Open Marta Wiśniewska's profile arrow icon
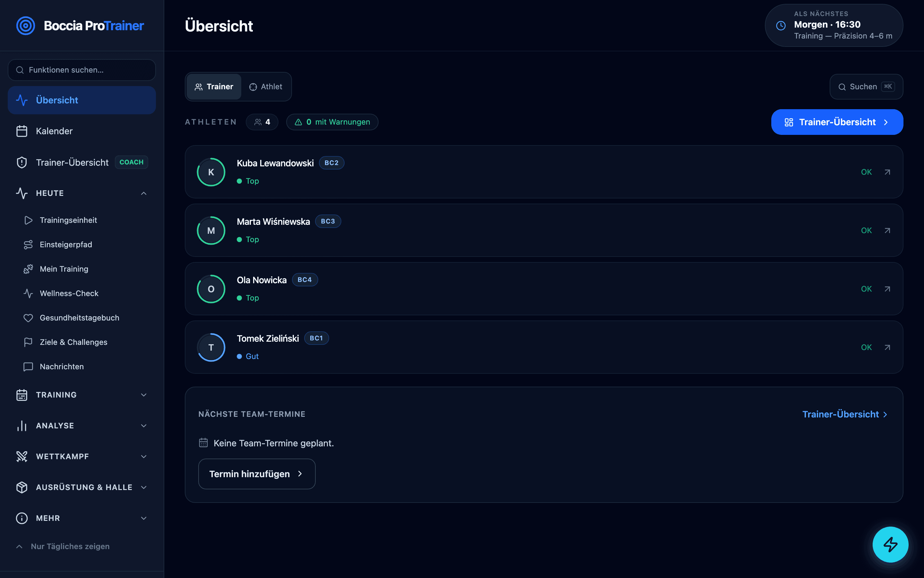 coord(887,231)
